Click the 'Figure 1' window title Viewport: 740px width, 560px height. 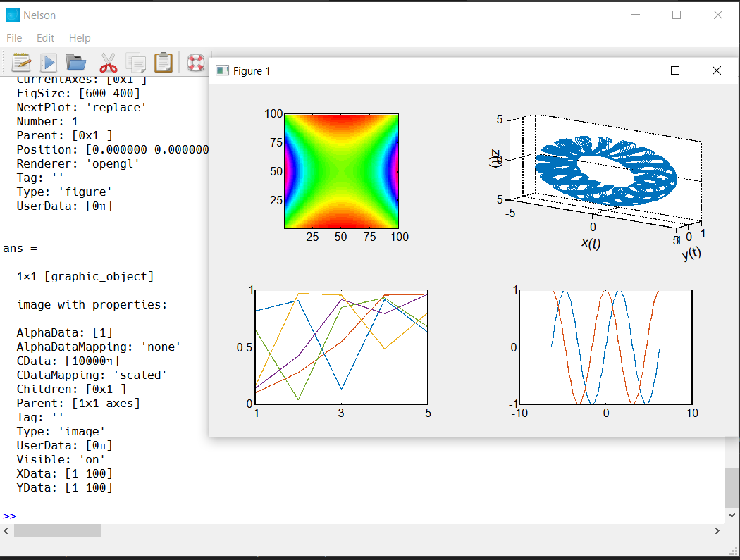click(252, 70)
